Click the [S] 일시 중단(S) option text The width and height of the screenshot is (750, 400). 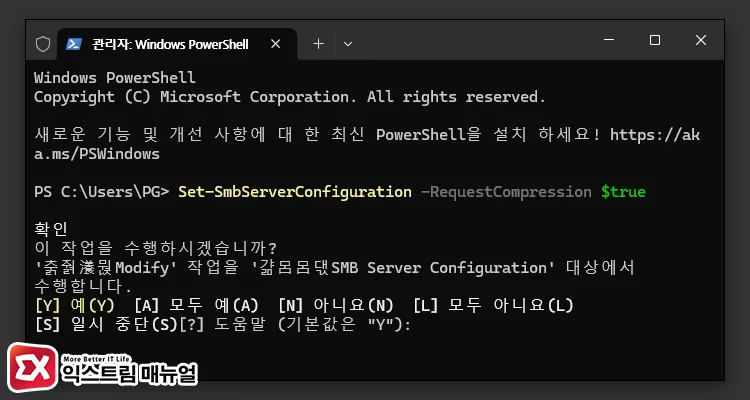pos(107,325)
